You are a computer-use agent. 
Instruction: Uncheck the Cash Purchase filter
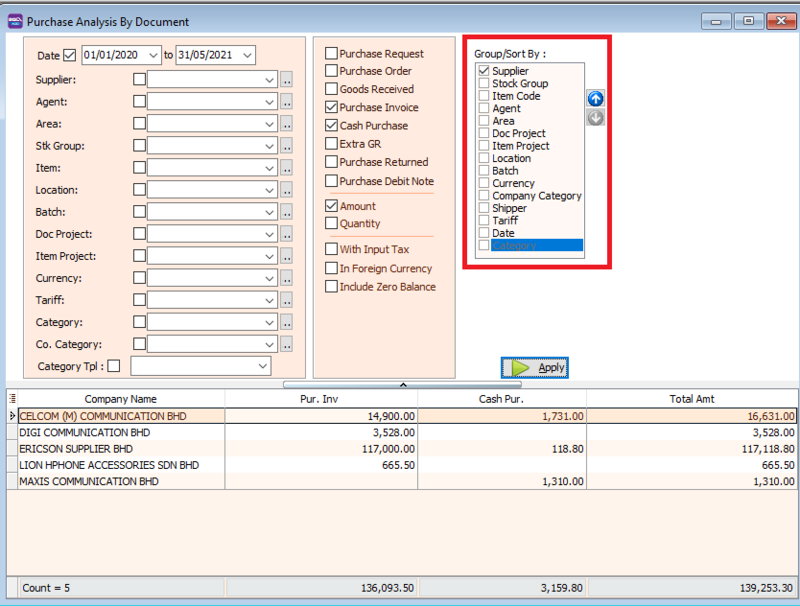point(331,125)
